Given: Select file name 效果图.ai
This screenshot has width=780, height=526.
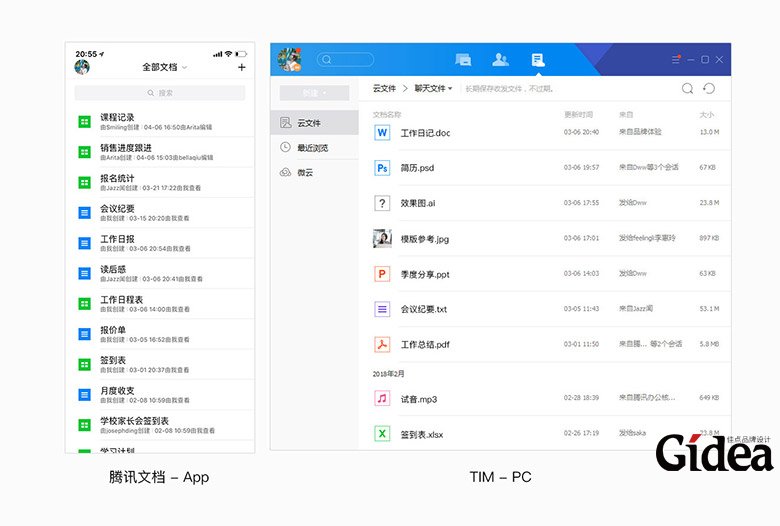Looking at the screenshot, I should 418,203.
